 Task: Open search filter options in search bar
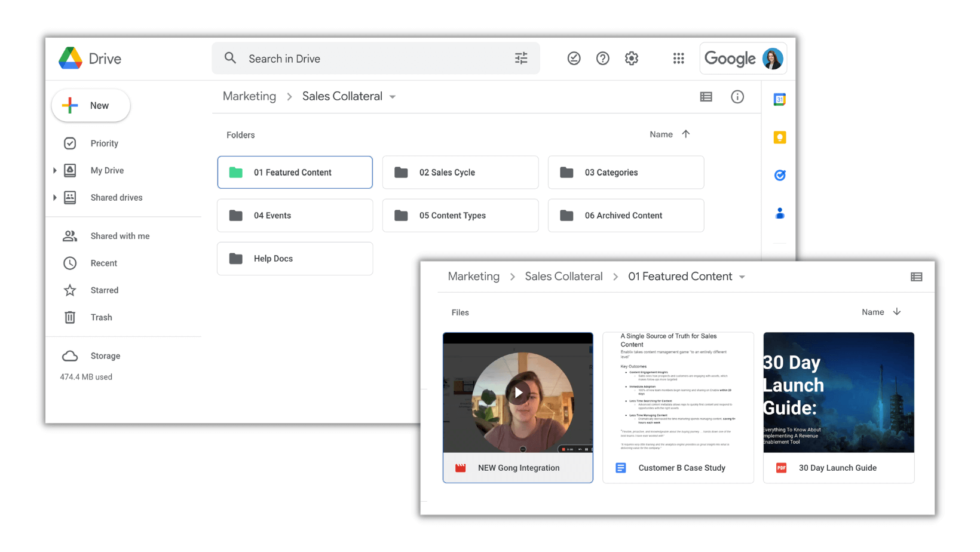pyautogui.click(x=521, y=58)
